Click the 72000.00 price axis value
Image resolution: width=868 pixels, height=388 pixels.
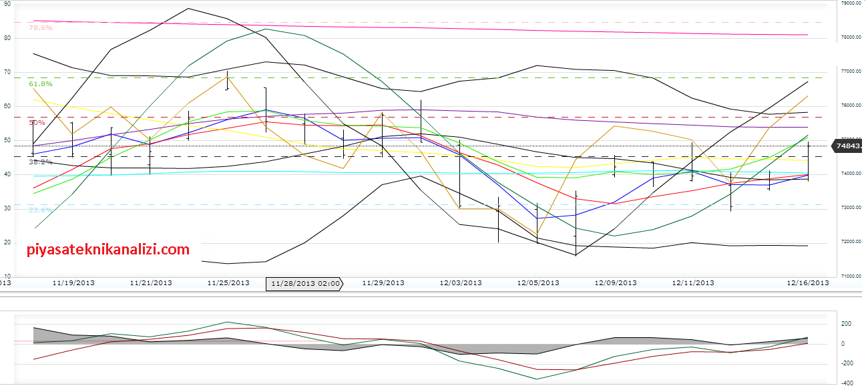coord(848,242)
